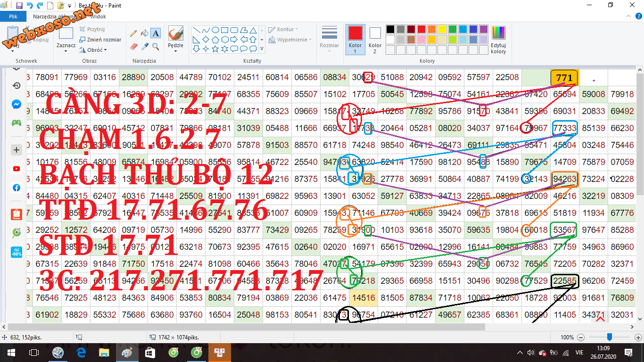Viewport: 644px width, 362px height.
Task: Click the Undo arrow in title bar
Action: pyautogui.click(x=30, y=6)
